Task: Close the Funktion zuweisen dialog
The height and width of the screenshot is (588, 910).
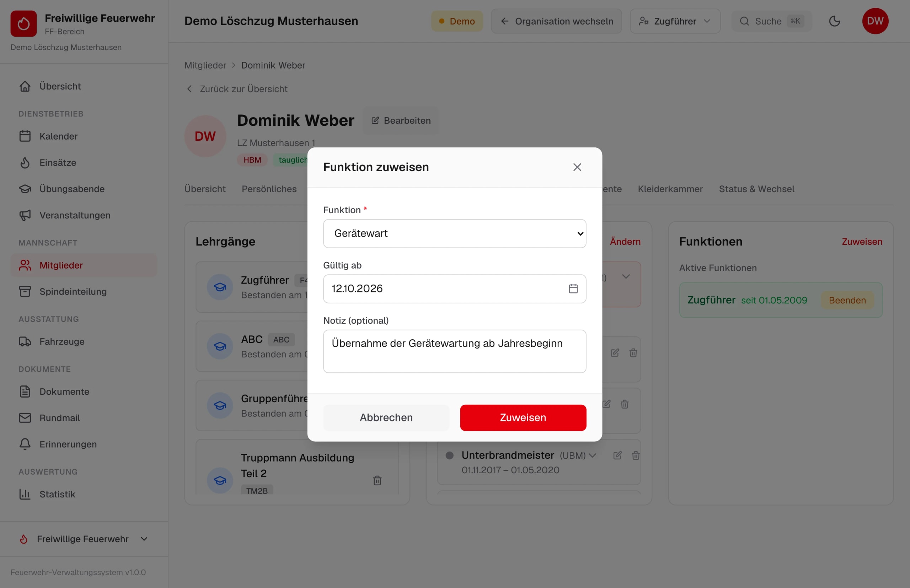Action: (x=577, y=167)
